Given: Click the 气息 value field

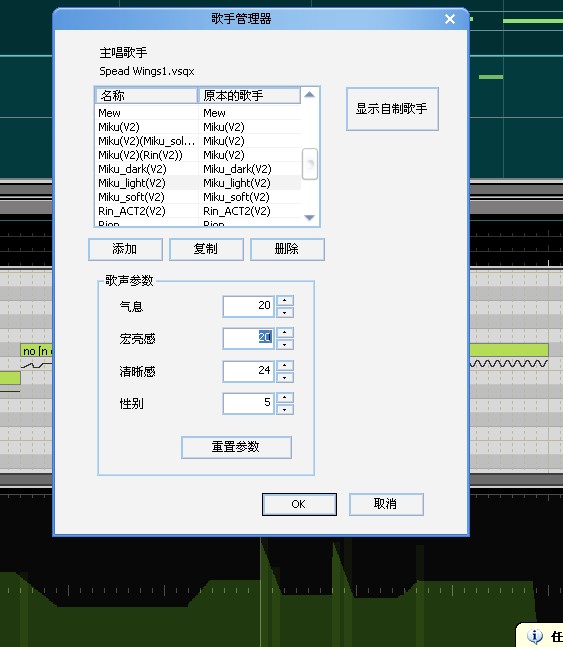Looking at the screenshot, I should pos(248,306).
